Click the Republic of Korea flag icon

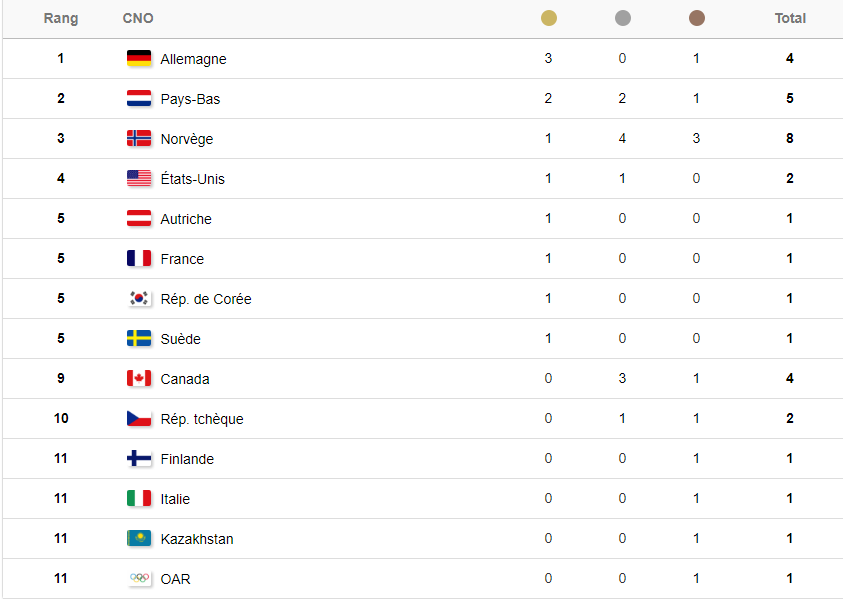(x=139, y=298)
